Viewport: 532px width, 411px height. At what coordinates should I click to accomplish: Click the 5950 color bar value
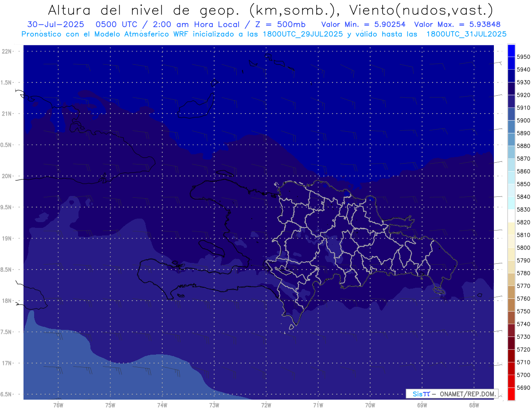(x=523, y=57)
